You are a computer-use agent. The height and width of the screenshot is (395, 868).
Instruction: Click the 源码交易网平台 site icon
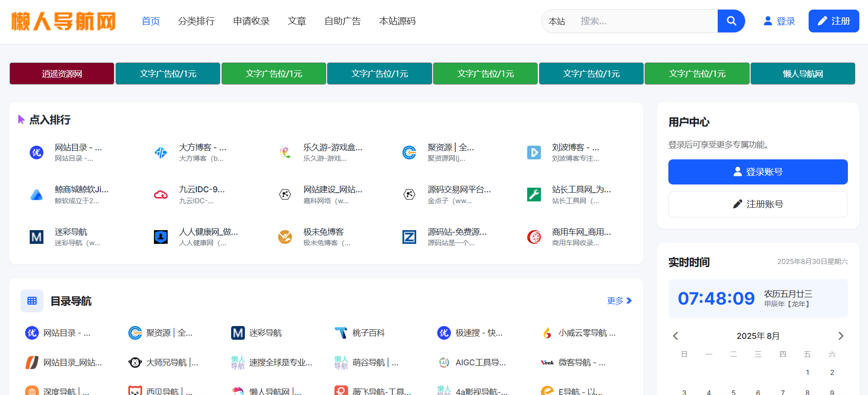[409, 195]
